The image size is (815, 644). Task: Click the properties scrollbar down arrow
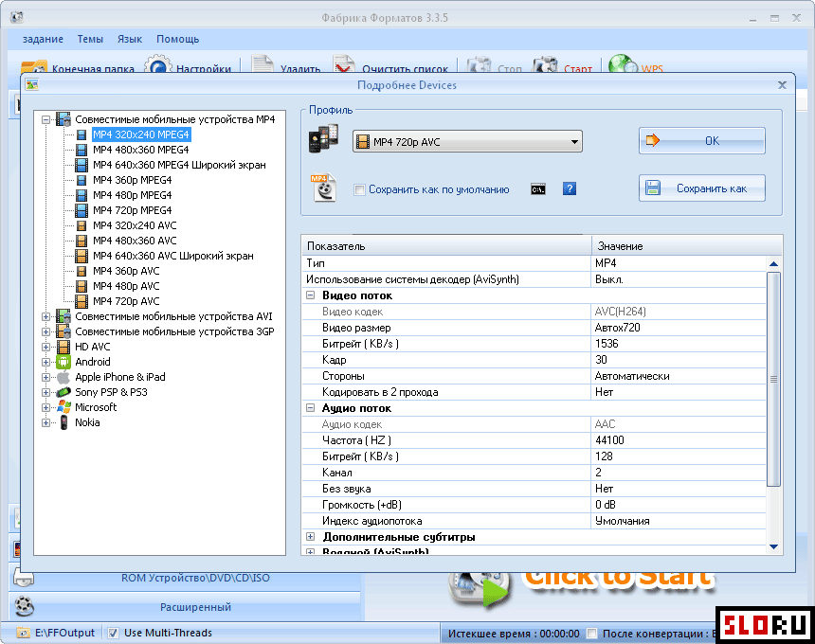click(773, 546)
